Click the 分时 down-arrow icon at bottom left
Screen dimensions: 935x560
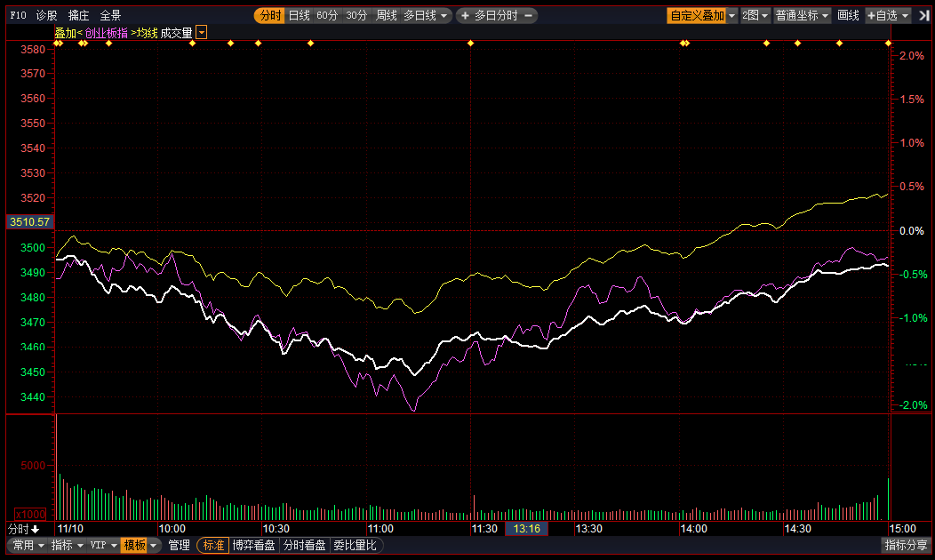(36, 529)
